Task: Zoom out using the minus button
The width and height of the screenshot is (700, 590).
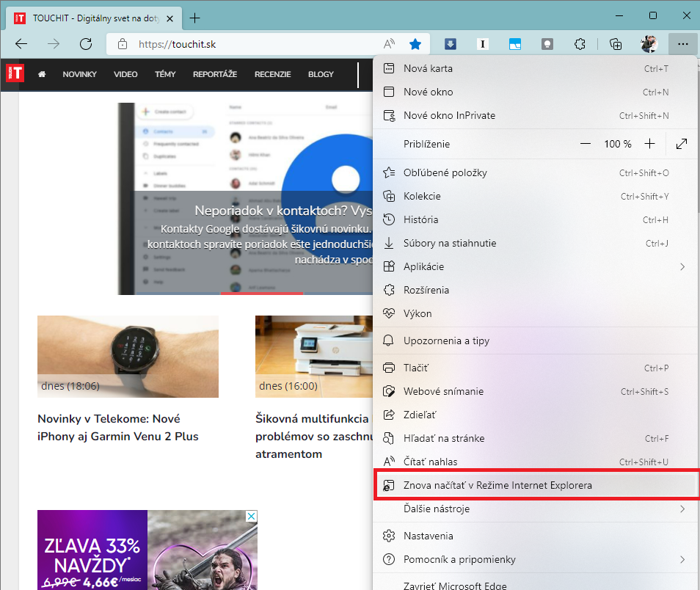Action: click(x=585, y=144)
